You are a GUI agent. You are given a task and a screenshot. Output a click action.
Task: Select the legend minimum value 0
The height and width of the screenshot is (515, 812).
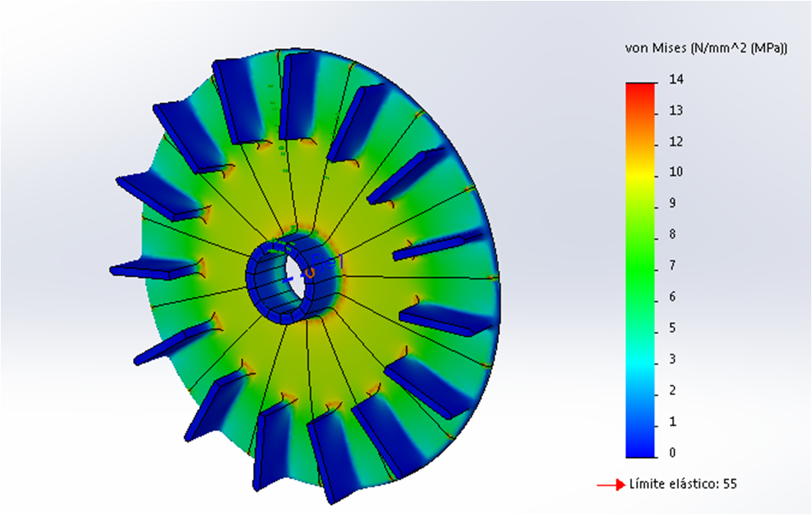click(x=672, y=453)
